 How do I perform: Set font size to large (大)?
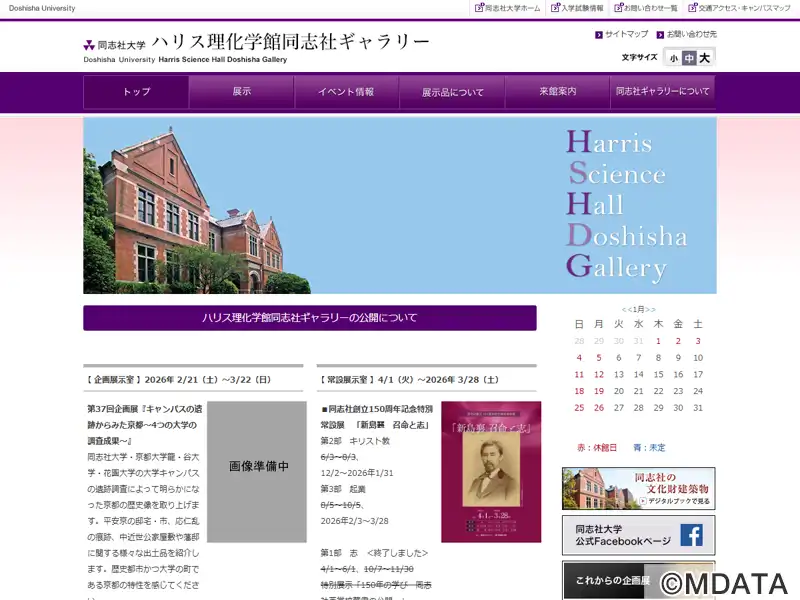(x=704, y=58)
